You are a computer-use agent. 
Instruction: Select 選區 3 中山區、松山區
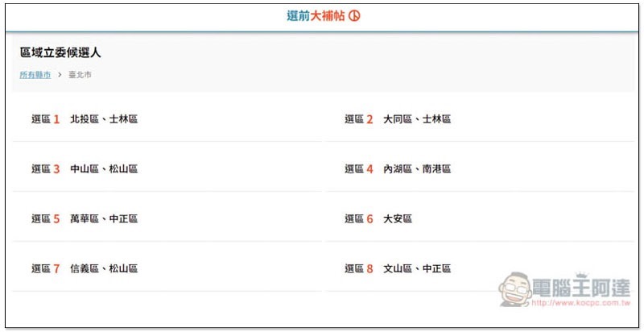click(167, 169)
